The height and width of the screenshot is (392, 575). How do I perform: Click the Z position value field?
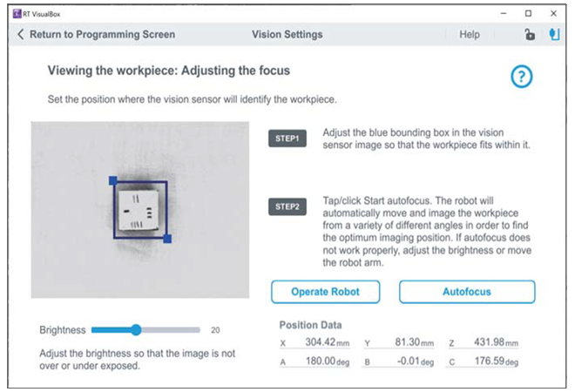495,343
